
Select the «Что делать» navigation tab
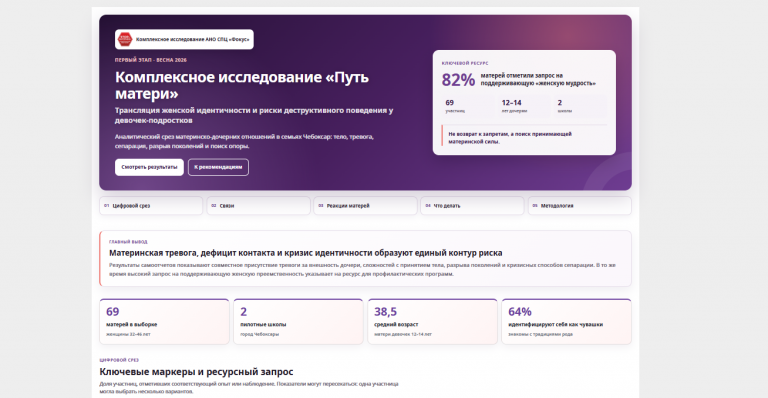pos(472,206)
